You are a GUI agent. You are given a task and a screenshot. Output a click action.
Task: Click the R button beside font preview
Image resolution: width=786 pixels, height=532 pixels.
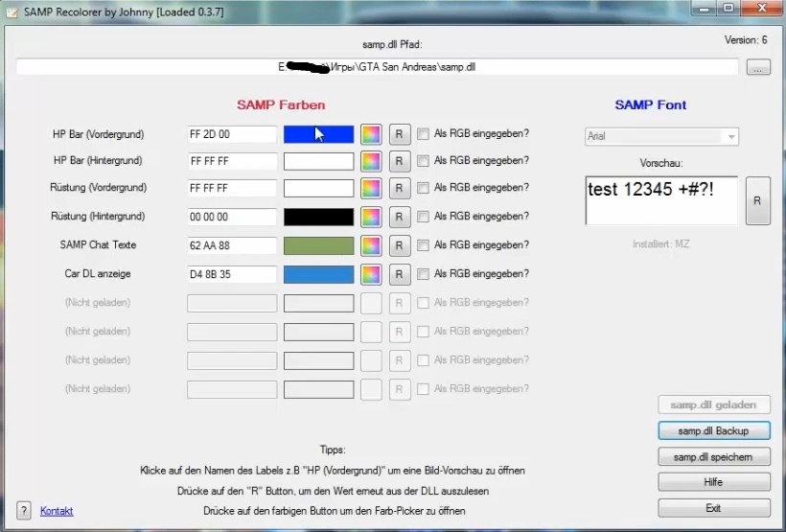pyautogui.click(x=757, y=200)
